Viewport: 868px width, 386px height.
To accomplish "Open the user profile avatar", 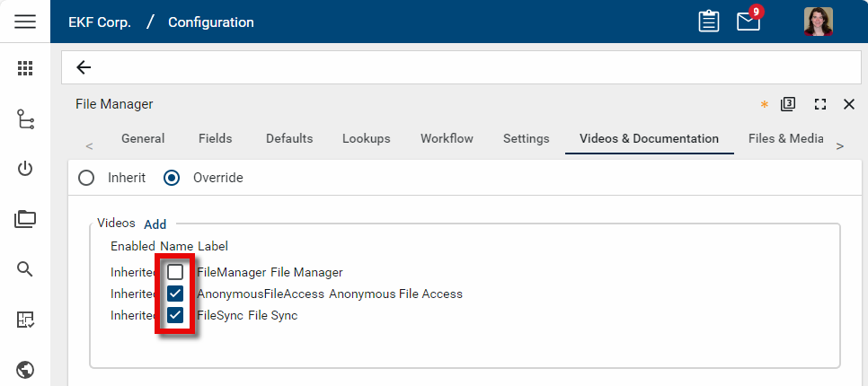I will [818, 22].
